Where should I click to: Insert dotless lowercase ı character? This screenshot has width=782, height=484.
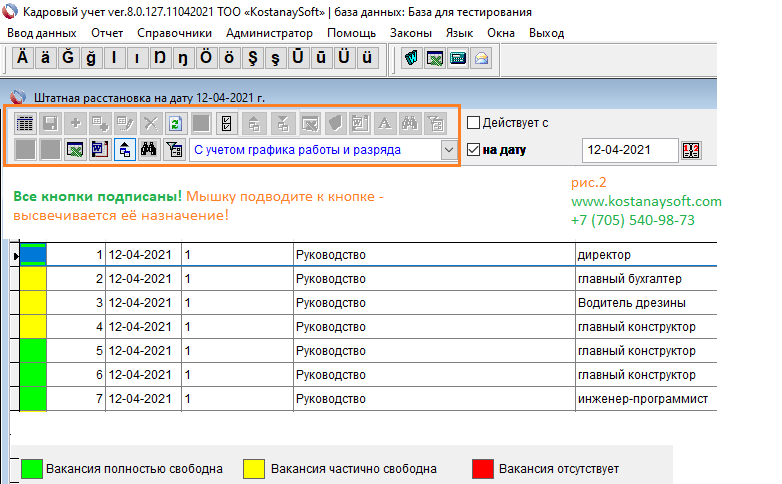click(x=137, y=58)
